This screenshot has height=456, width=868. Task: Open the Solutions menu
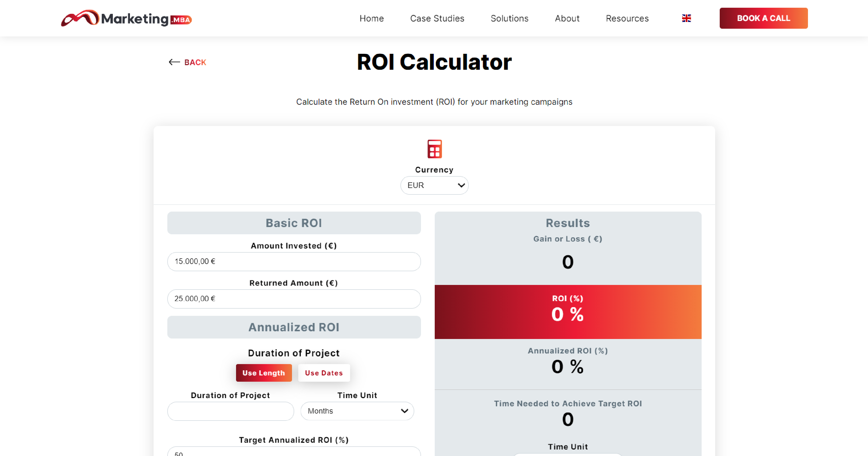(x=509, y=18)
